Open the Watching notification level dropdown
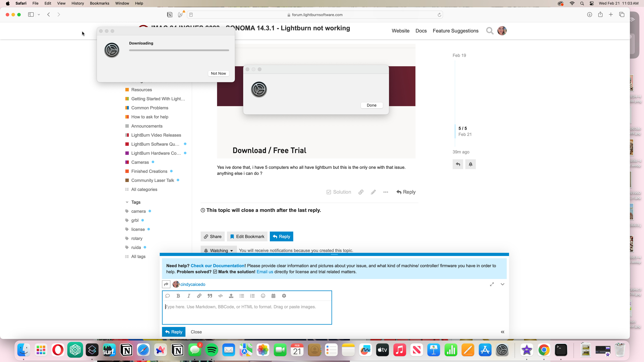Screen dimensions: 644x362 219,250
